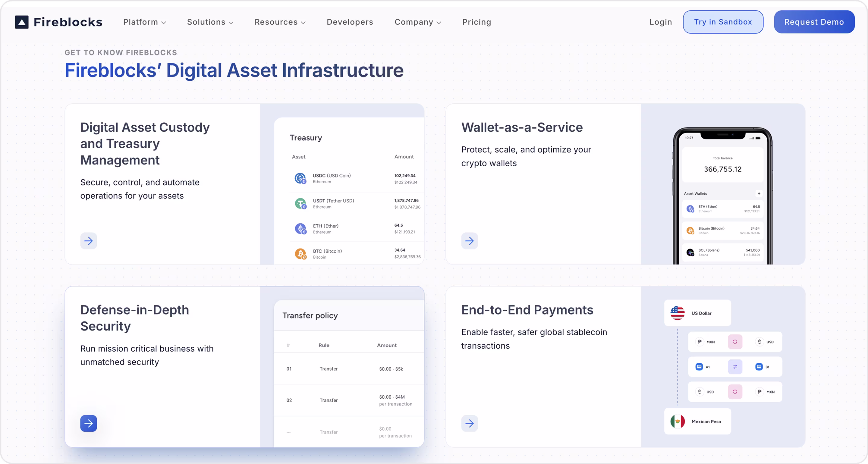Click rule 01 Transfer in Transfer policy
868x464 pixels.
point(349,369)
